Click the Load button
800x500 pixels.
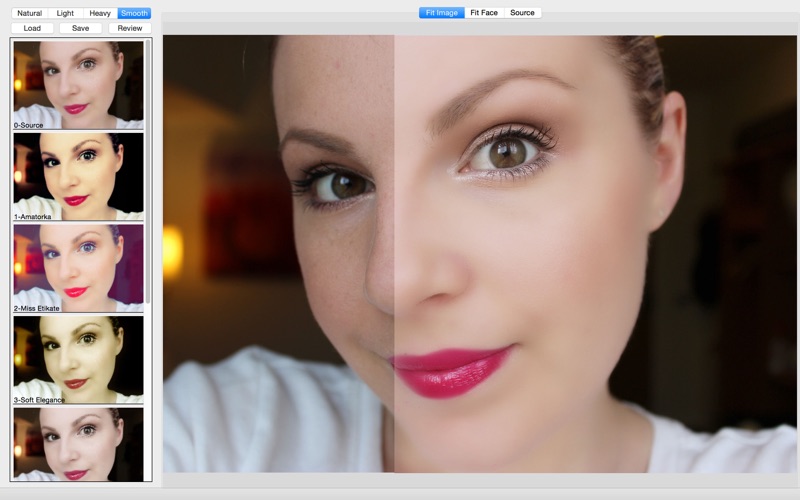(x=32, y=28)
